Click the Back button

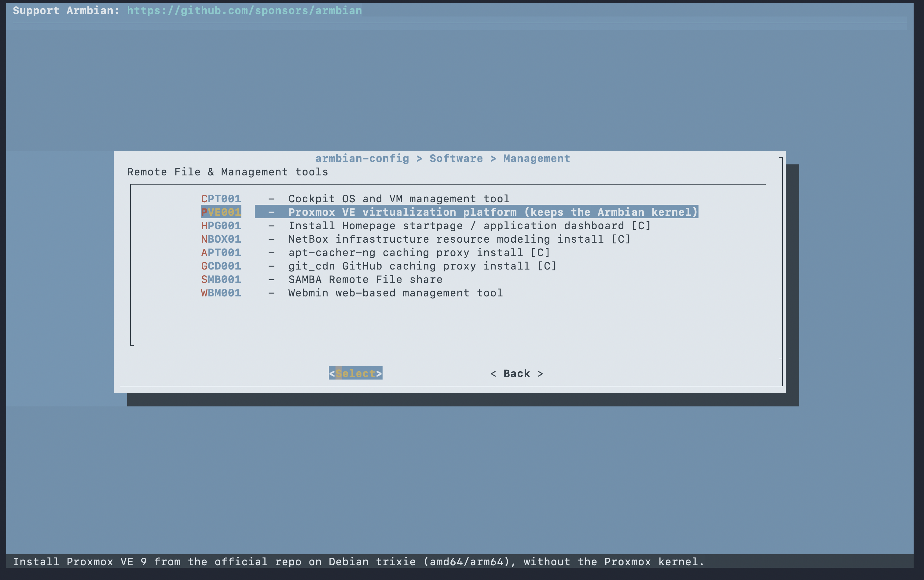pyautogui.click(x=517, y=374)
